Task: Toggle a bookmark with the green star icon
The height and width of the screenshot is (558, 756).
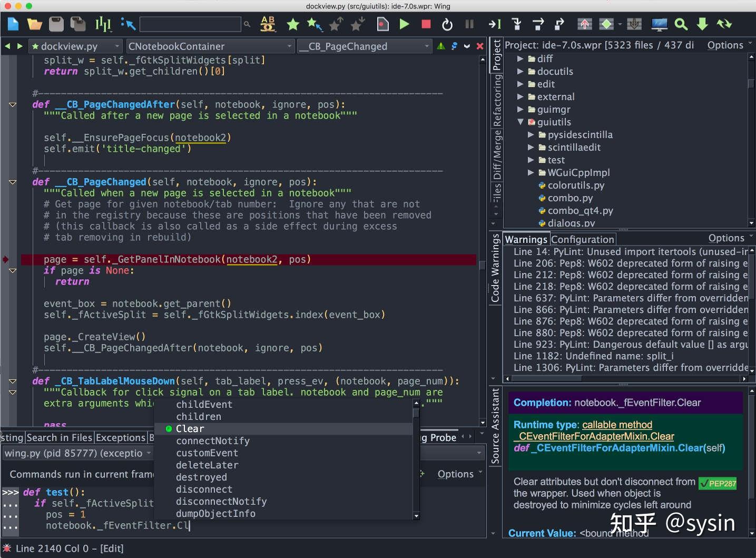Action: (x=293, y=24)
